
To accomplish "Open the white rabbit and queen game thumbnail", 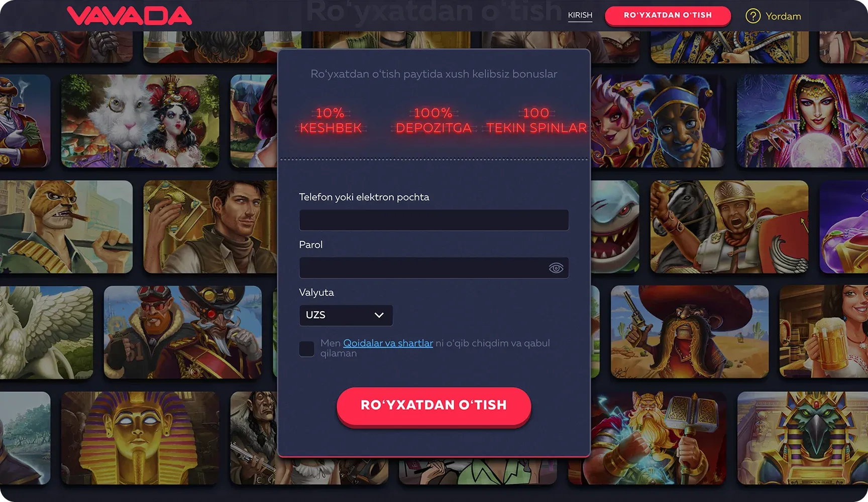I will 140,121.
